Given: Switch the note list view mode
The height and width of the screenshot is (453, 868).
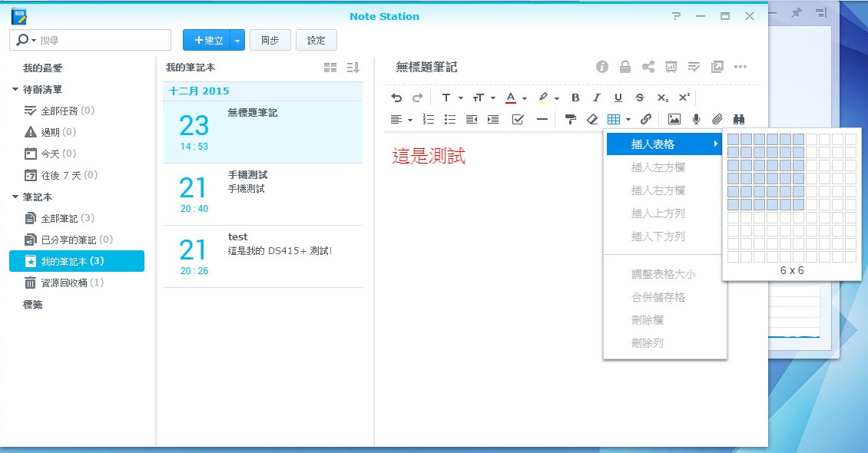Looking at the screenshot, I should click(x=330, y=68).
